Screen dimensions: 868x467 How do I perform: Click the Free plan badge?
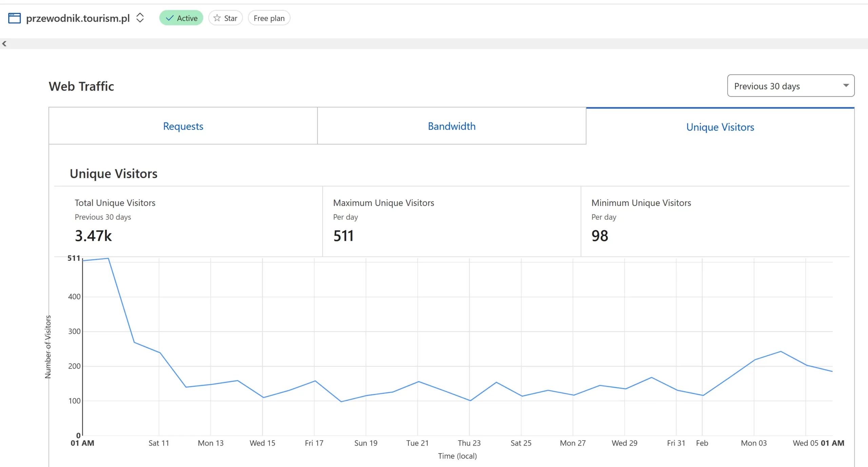click(269, 18)
